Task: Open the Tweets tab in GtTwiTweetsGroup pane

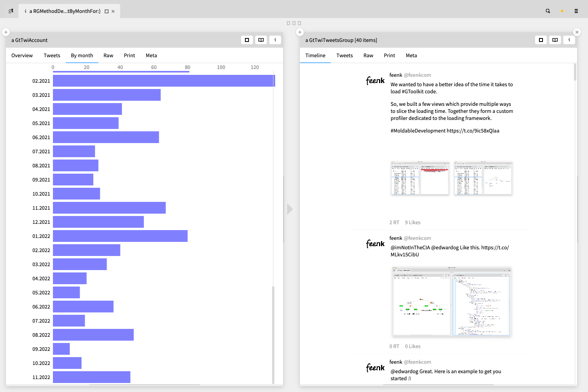Action: (345, 56)
